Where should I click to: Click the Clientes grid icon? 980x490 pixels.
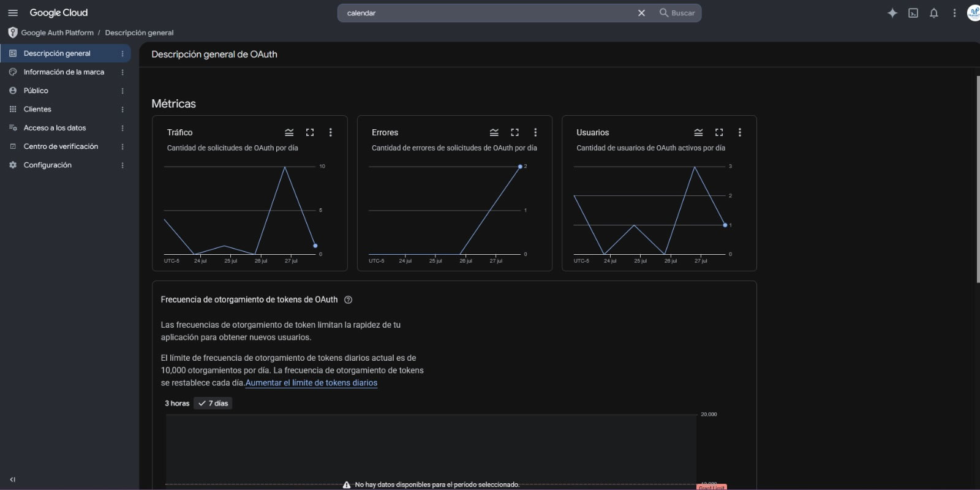[13, 109]
